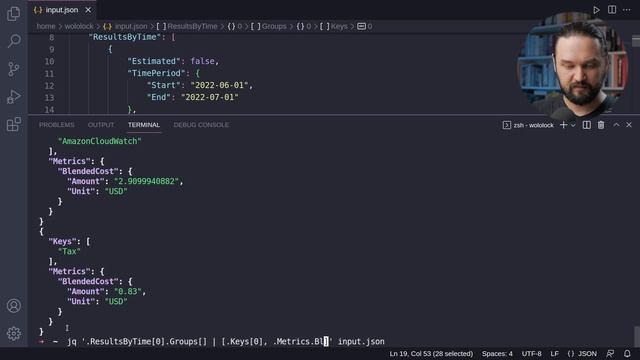
Task: Select the input.json editor tab
Action: [62, 10]
